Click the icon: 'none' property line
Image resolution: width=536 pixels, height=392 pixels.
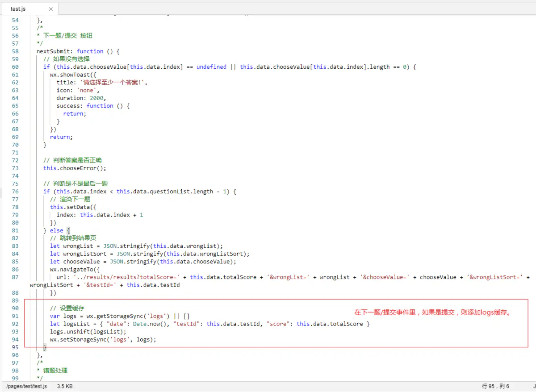[x=78, y=90]
